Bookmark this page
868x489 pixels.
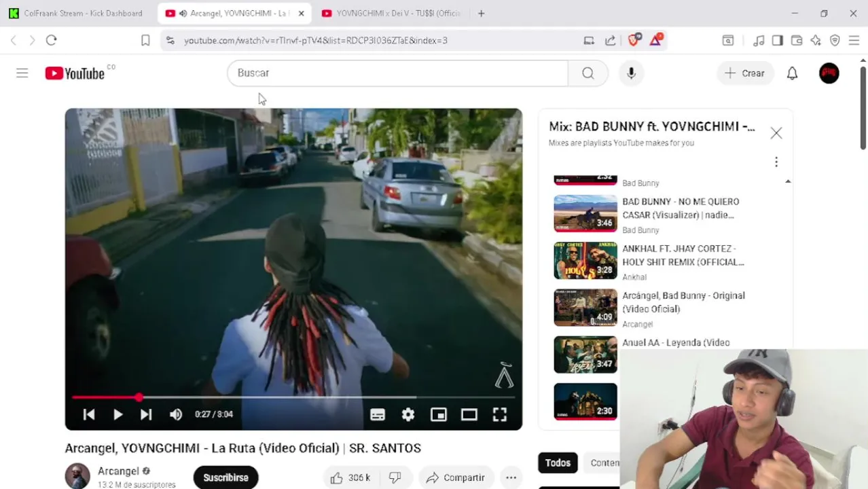click(x=145, y=41)
